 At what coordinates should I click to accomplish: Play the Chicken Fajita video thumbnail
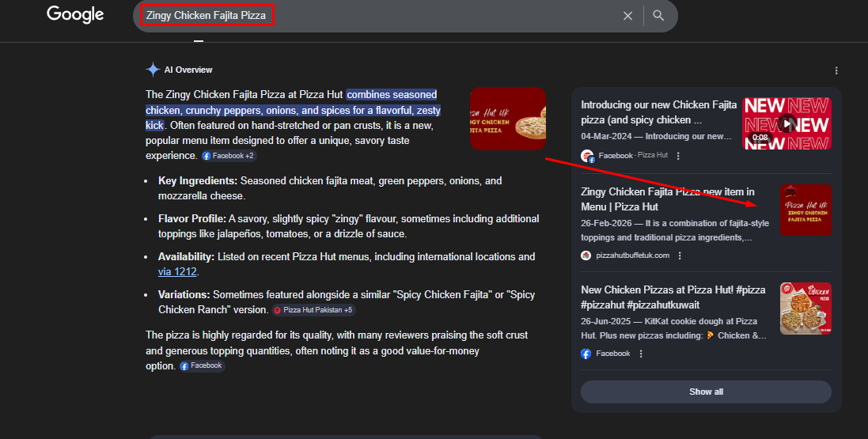[x=787, y=123]
